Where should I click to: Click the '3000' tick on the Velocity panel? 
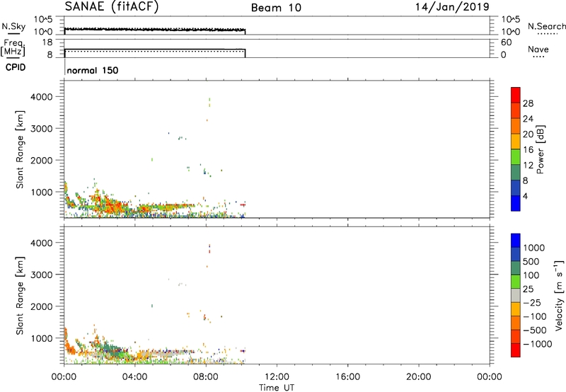(x=42, y=275)
